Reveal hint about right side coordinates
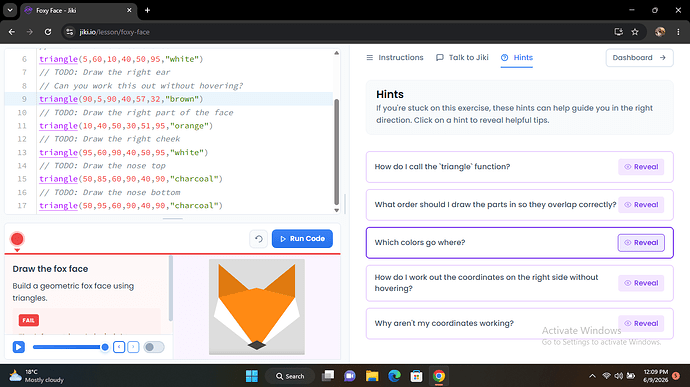 pyautogui.click(x=641, y=283)
